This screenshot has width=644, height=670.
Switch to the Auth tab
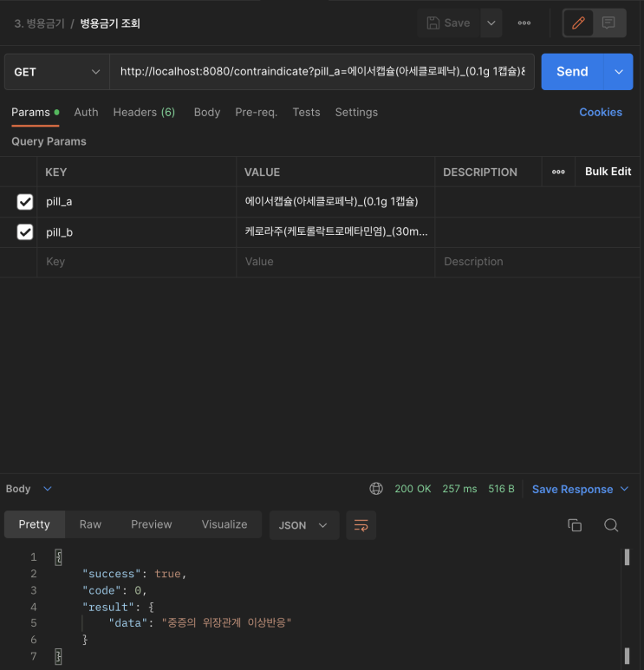coord(86,113)
